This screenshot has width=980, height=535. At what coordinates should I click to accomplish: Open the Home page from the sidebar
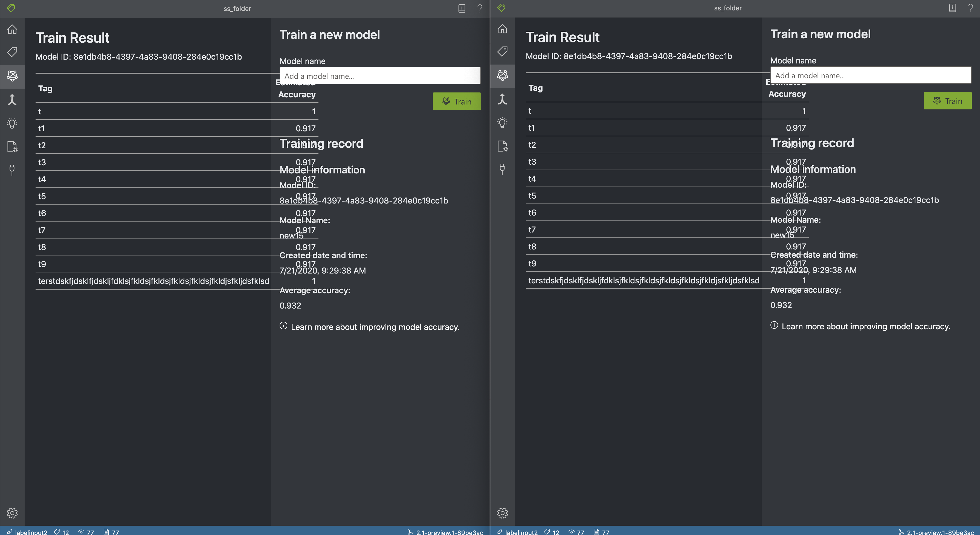[x=12, y=29]
